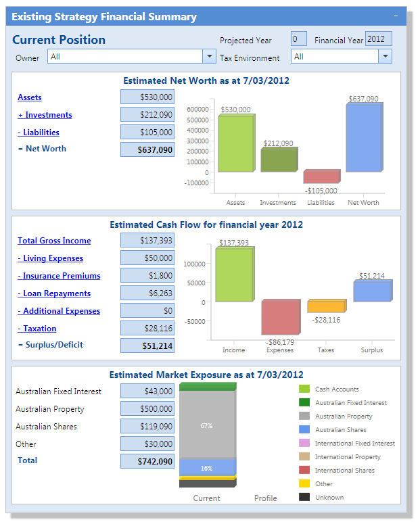
Task: Click the 16% Australian Shares segment
Action: 208,468
